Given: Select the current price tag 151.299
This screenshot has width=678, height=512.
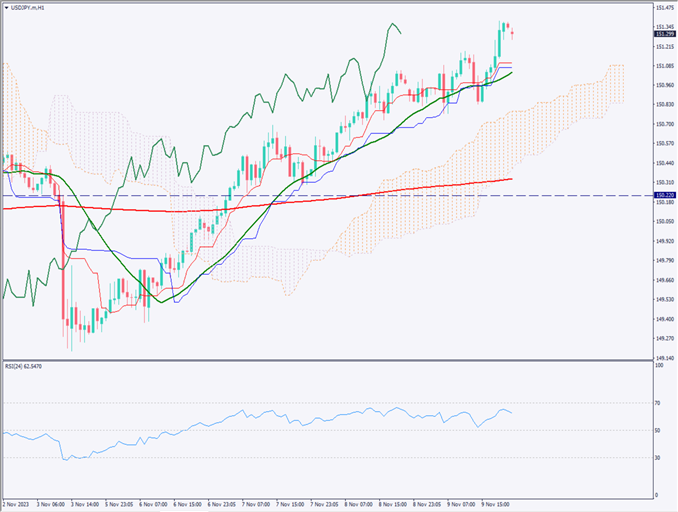Looking at the screenshot, I should click(x=663, y=33).
